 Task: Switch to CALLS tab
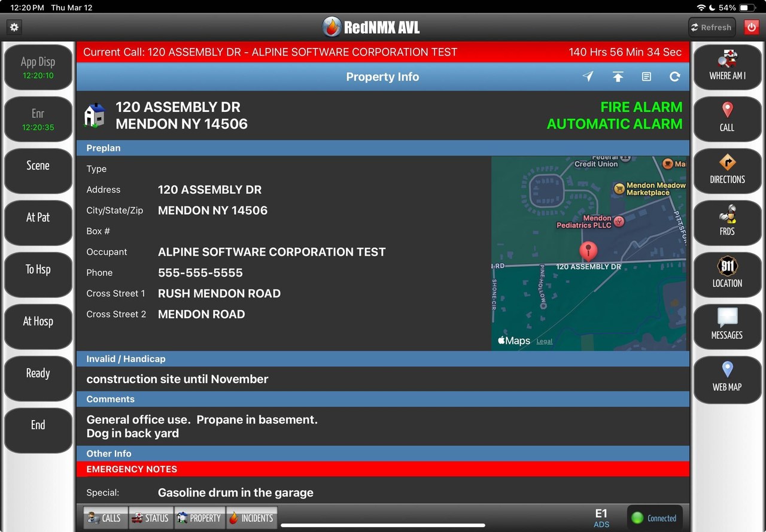105,518
